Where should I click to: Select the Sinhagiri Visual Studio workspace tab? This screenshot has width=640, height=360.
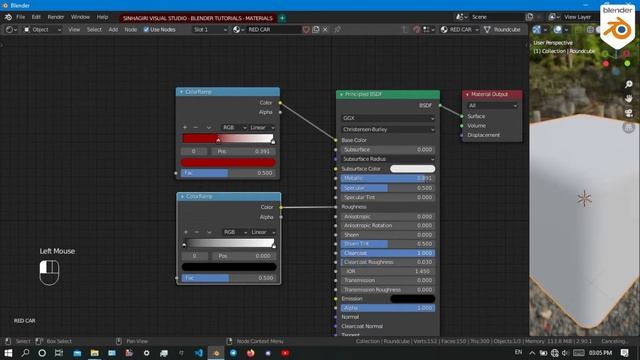point(198,18)
